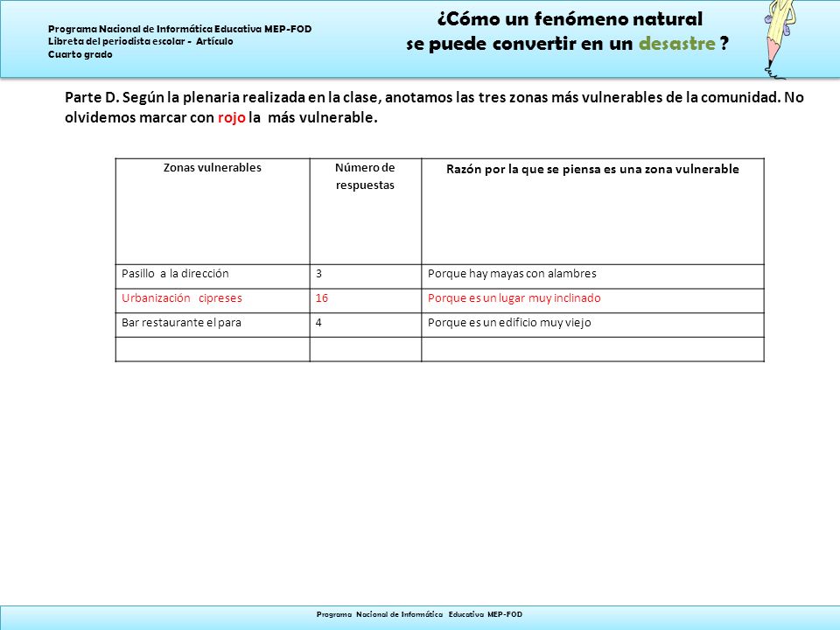This screenshot has width=840, height=630.
Task: Click the empty last-row cell under 'Número de respuestas'
Action: 366,349
